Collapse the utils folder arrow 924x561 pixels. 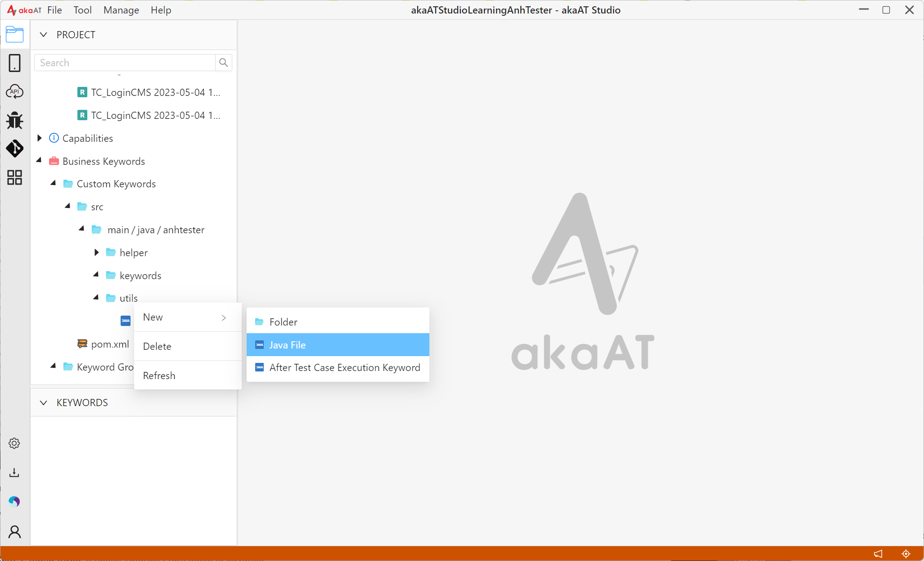[x=96, y=298]
